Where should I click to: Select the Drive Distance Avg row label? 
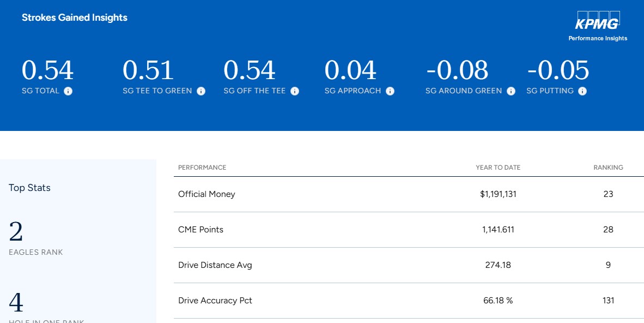[x=215, y=265]
